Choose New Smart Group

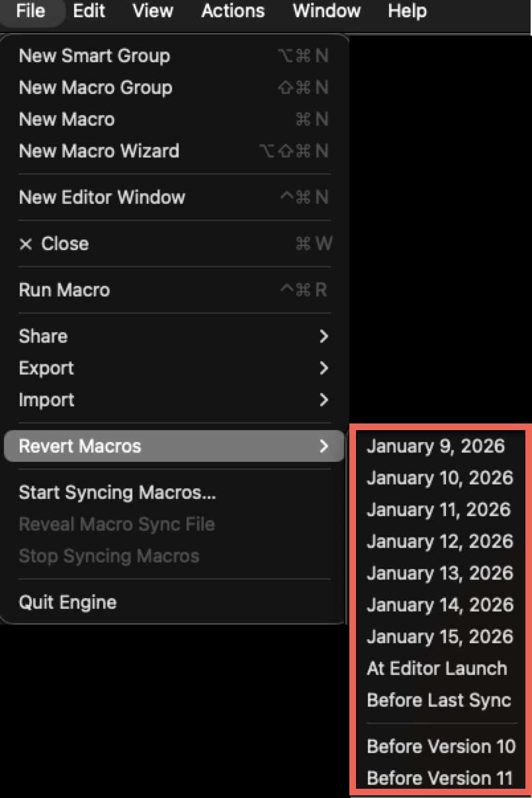click(94, 56)
